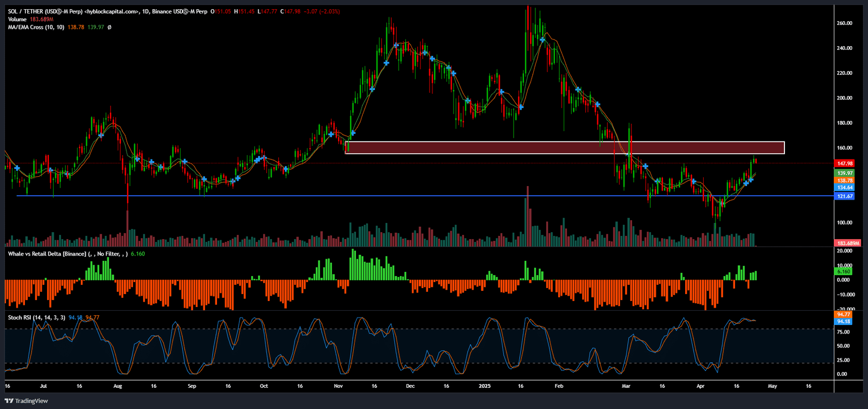This screenshot has height=409, width=868.
Task: Click the orange 94.77 Stoch RSI axis label
Action: [x=843, y=315]
